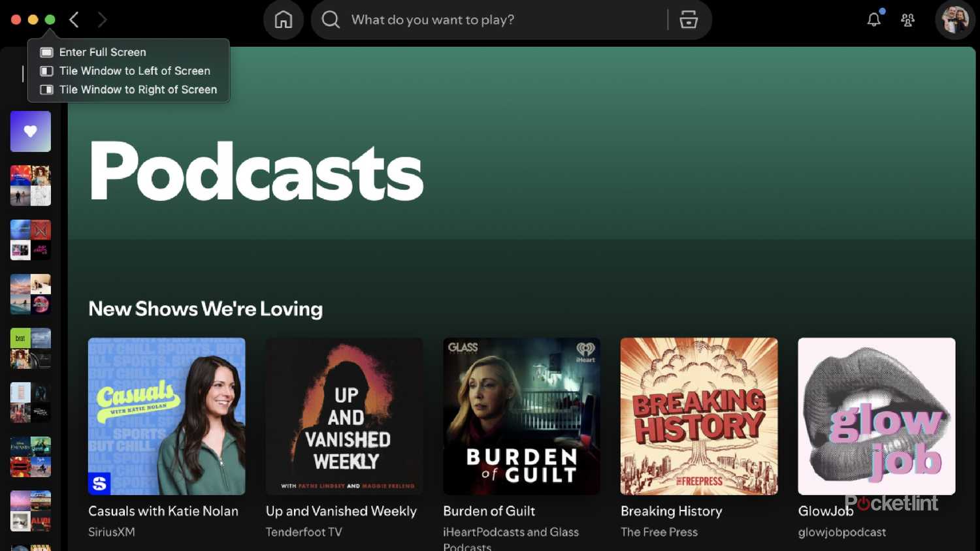The width and height of the screenshot is (980, 551).
Task: Select Enter Full Screen menu option
Action: (103, 52)
